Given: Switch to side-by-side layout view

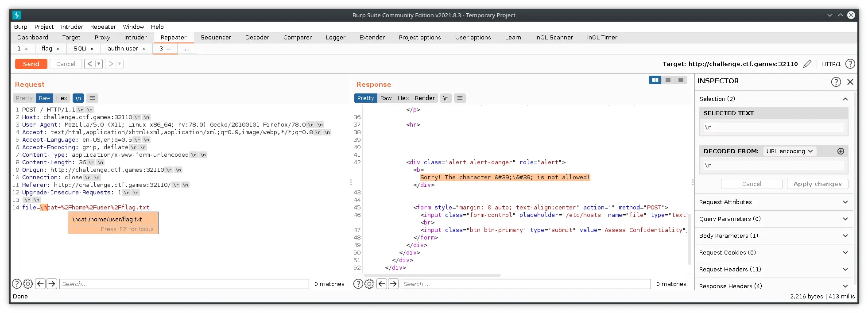Looking at the screenshot, I should tap(655, 80).
